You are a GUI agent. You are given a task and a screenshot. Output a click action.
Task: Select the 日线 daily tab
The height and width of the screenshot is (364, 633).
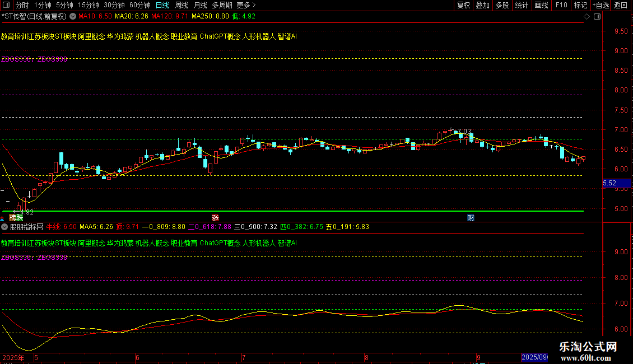click(162, 5)
